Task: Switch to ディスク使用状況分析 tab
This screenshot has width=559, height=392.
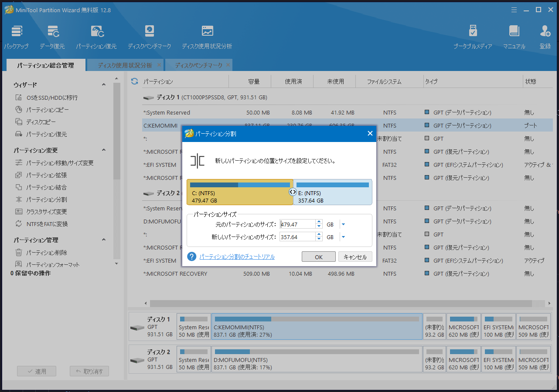Action: tap(125, 65)
